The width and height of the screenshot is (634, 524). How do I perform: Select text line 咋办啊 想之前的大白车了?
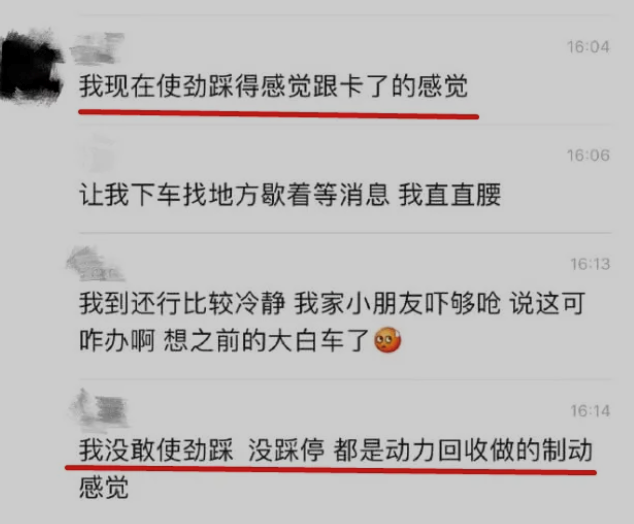224,340
